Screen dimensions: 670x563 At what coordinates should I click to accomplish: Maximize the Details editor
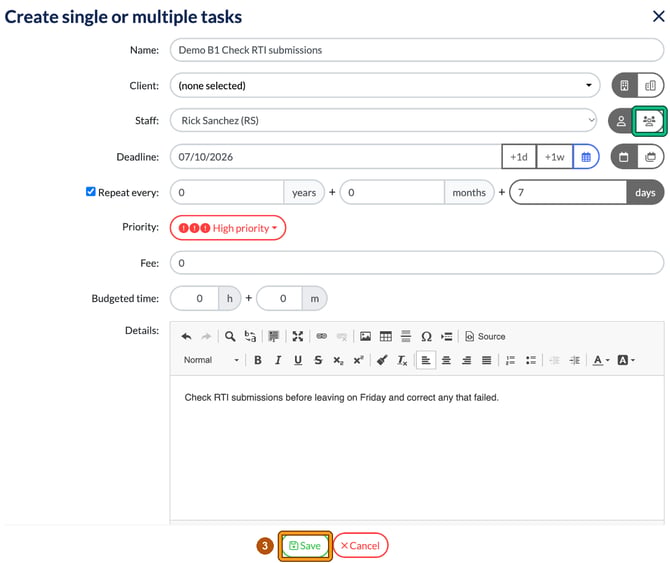pyautogui.click(x=298, y=337)
